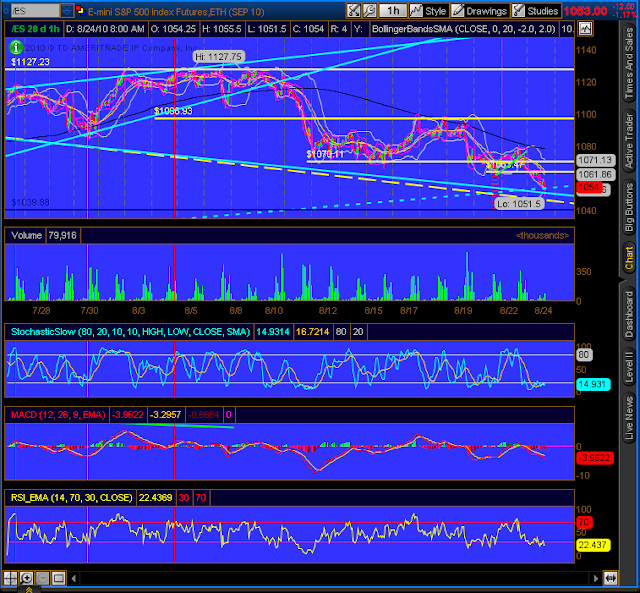Click the scroll right arrow
This screenshot has width=640, height=593.
click(x=596, y=578)
